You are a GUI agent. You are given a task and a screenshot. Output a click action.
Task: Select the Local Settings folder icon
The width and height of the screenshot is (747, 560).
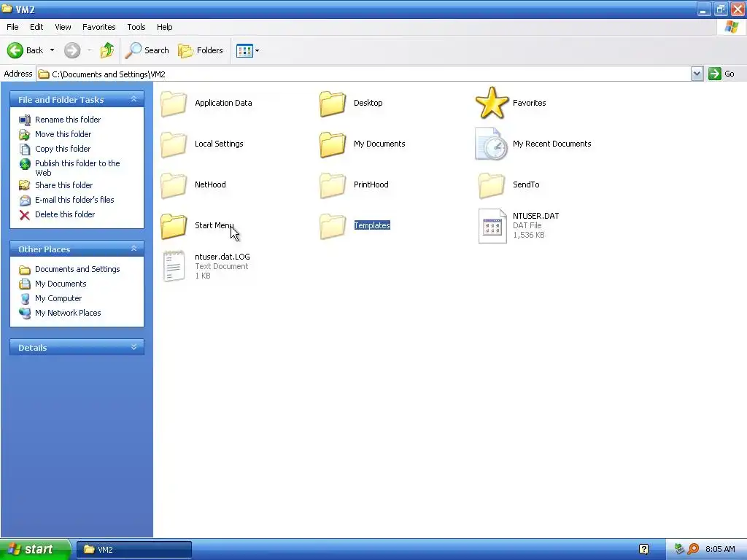click(174, 144)
